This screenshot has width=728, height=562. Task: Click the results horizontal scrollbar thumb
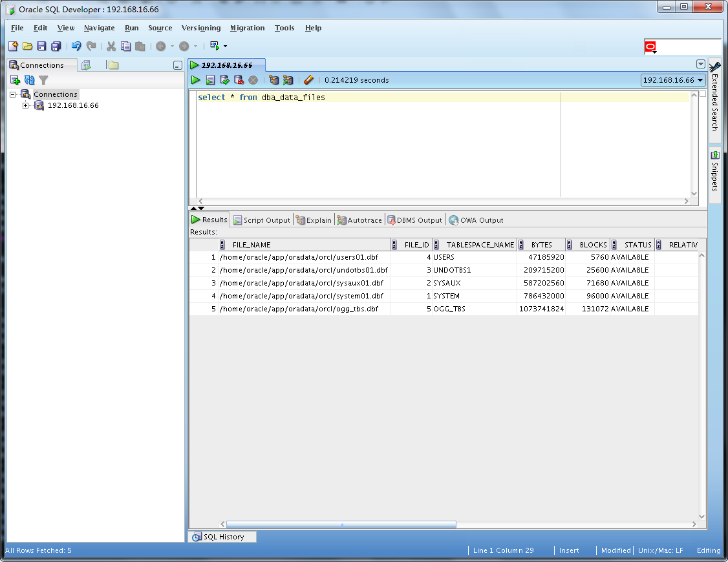point(341,525)
